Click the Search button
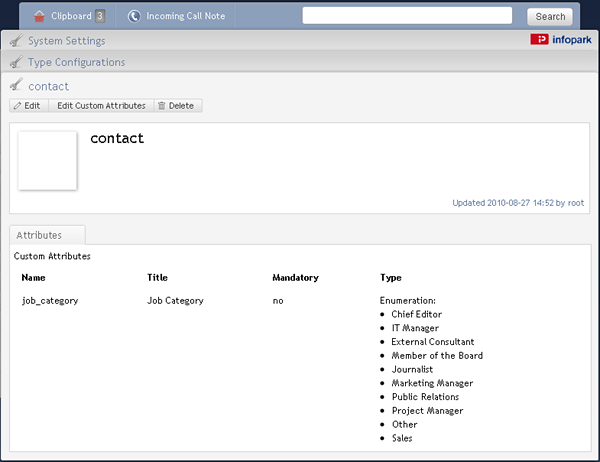The height and width of the screenshot is (462, 600). (x=550, y=17)
